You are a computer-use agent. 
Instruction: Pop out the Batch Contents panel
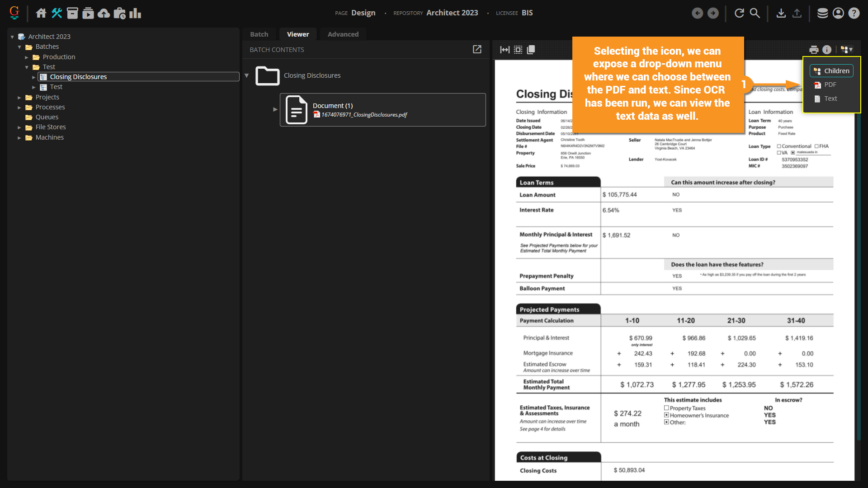click(477, 49)
